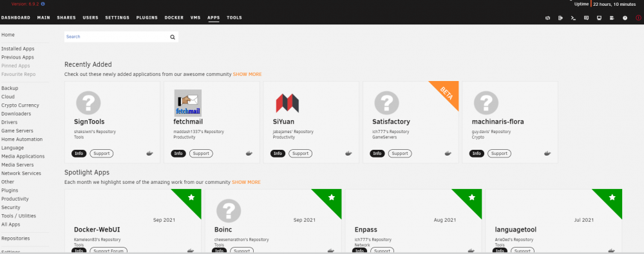Click the Docker whale icon on machinaris-flora card
The height and width of the screenshot is (254, 644).
tap(547, 154)
